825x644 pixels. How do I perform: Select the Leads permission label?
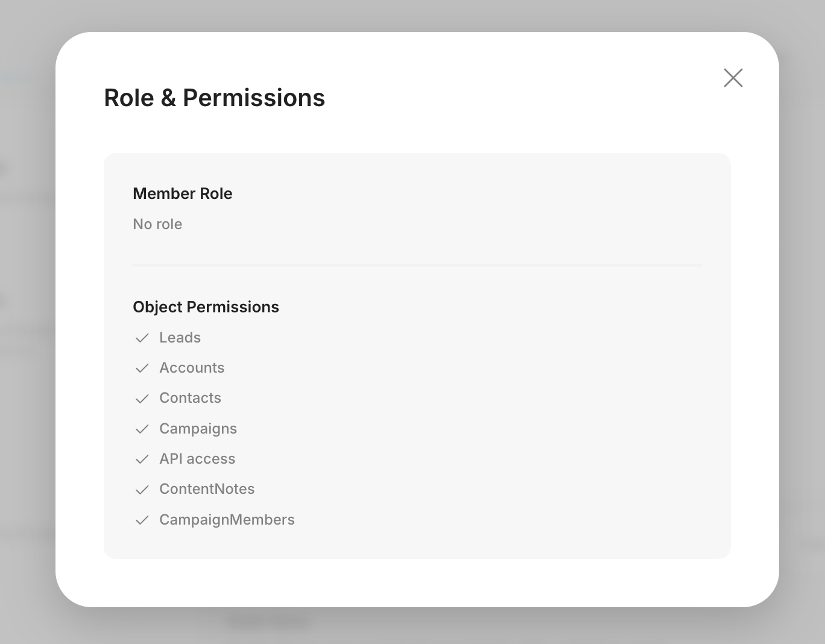pos(180,338)
